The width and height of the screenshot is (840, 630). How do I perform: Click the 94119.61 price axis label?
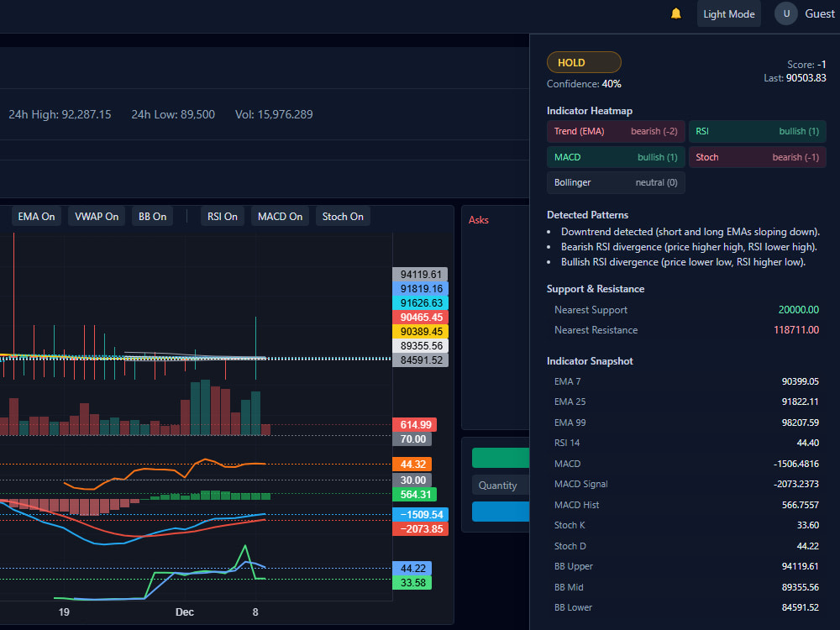point(421,275)
